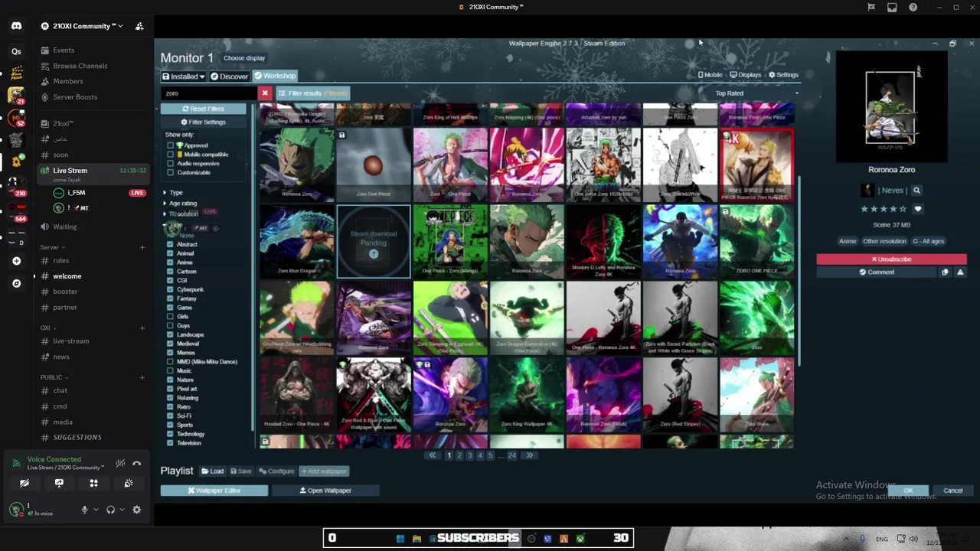
Task: Open Displays in Wallpaper Engine header
Action: 746,75
